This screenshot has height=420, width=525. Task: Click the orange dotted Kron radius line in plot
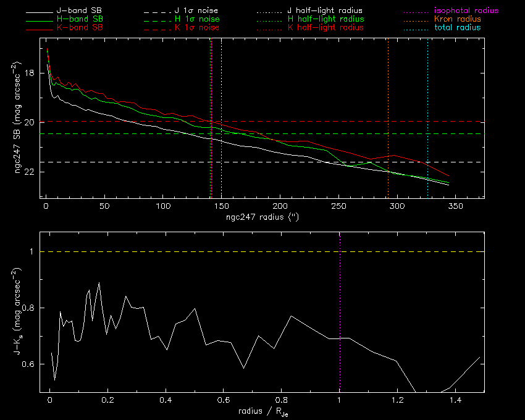[388, 93]
